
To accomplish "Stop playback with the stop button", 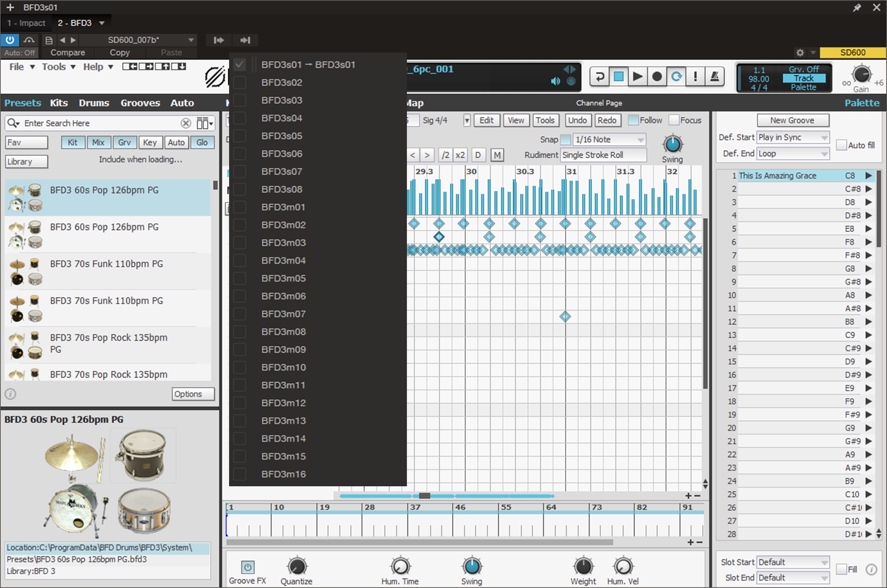I will [x=619, y=76].
